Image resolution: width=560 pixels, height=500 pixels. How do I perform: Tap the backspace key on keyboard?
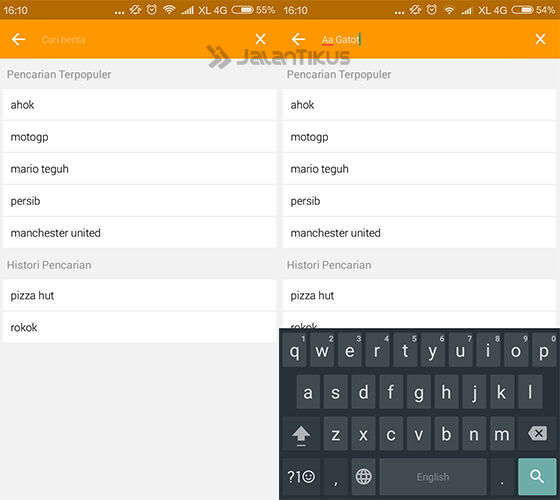537,434
